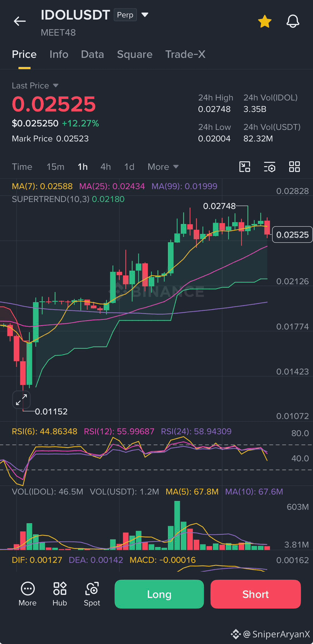Select the 15m timeframe
313x644 pixels.
56,167
